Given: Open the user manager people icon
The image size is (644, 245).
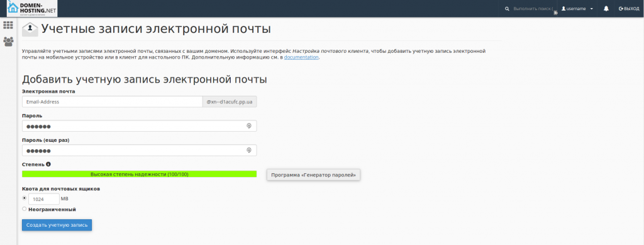Looking at the screenshot, I should [8, 42].
